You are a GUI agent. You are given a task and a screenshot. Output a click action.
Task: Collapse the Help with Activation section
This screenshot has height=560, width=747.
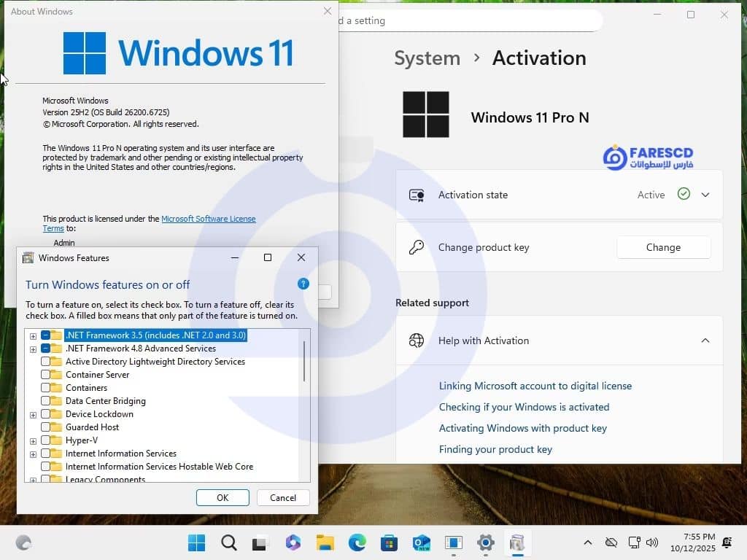pos(705,341)
